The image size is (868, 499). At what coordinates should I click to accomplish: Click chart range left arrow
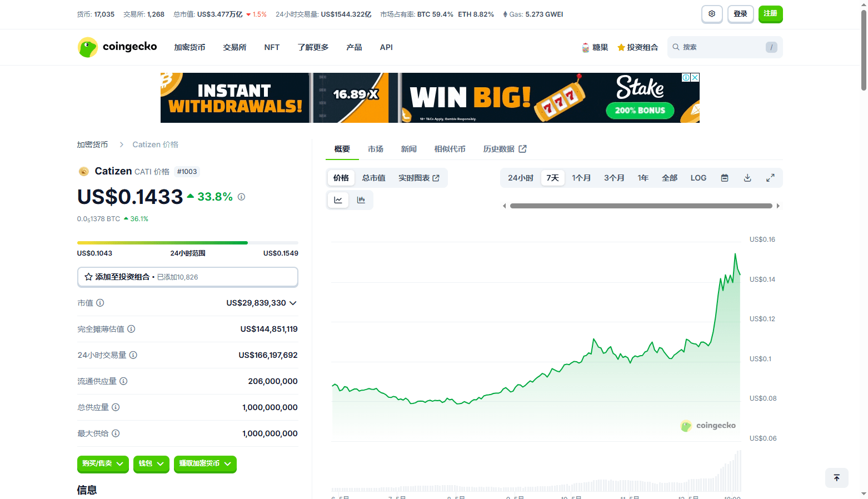point(504,206)
